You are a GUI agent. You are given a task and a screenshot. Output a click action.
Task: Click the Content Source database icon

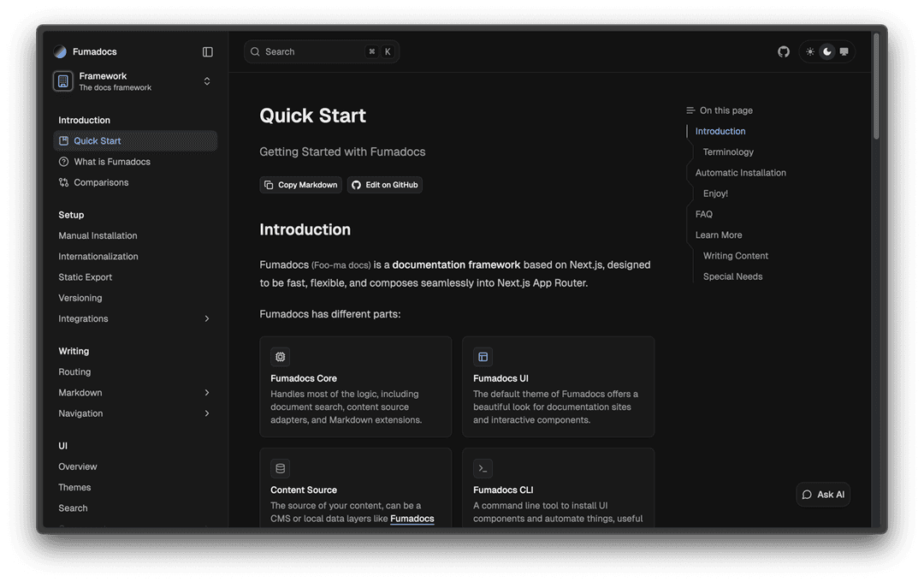pos(280,468)
